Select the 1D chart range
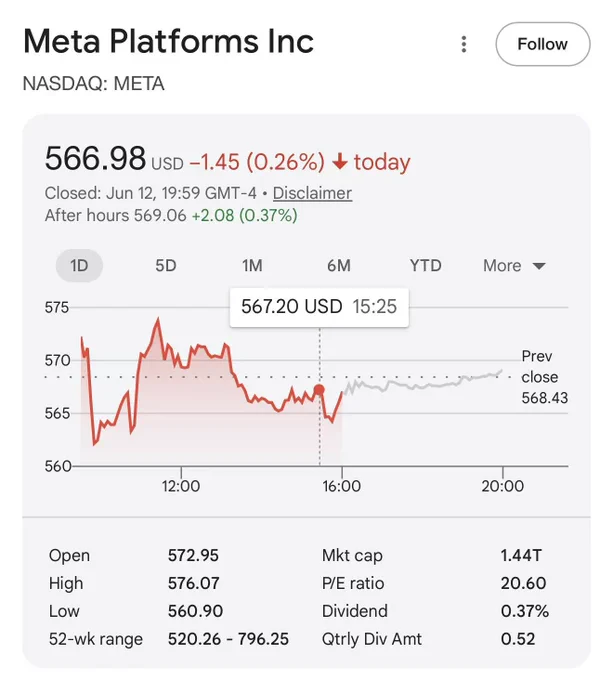The width and height of the screenshot is (613, 680). [79, 265]
